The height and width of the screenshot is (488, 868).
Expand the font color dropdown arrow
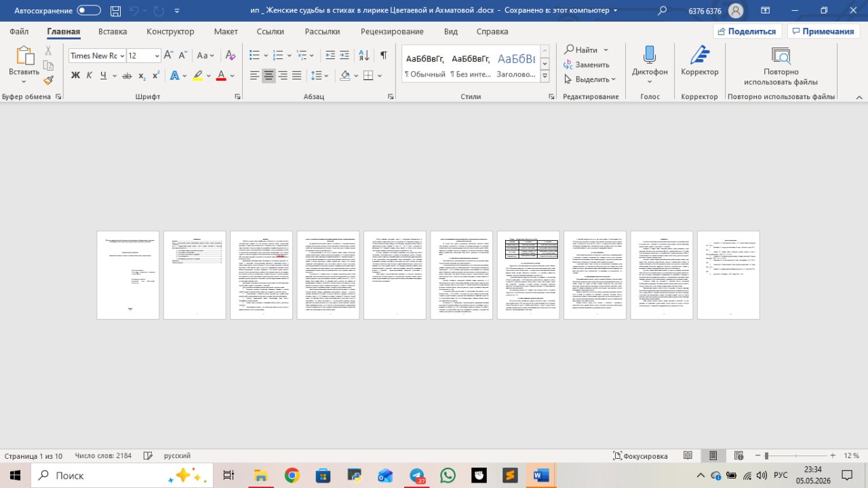click(x=232, y=75)
